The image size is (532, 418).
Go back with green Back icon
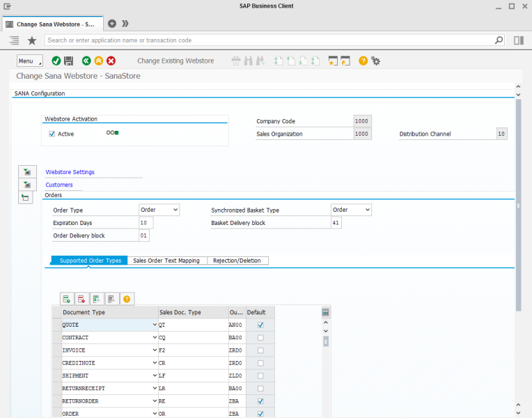[86, 61]
